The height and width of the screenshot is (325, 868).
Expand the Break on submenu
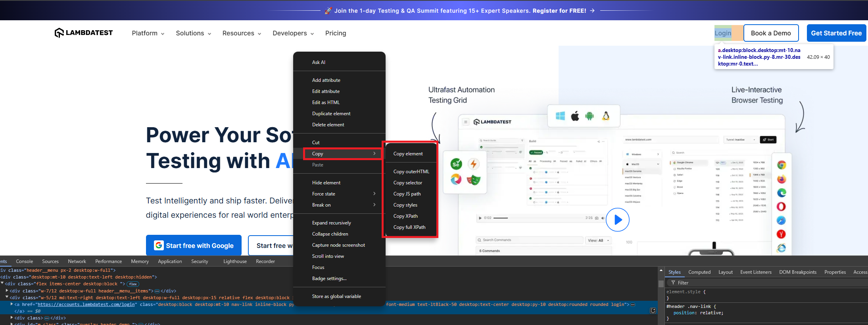point(339,205)
